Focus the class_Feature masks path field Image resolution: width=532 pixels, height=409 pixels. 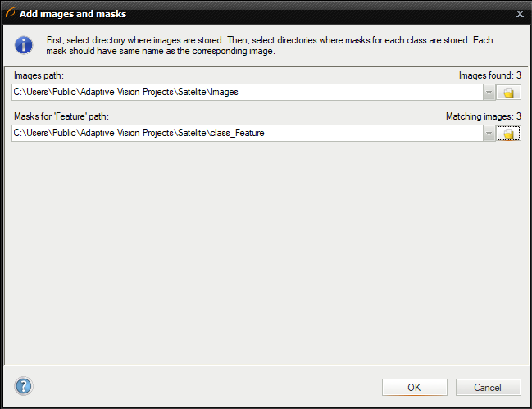(x=246, y=134)
